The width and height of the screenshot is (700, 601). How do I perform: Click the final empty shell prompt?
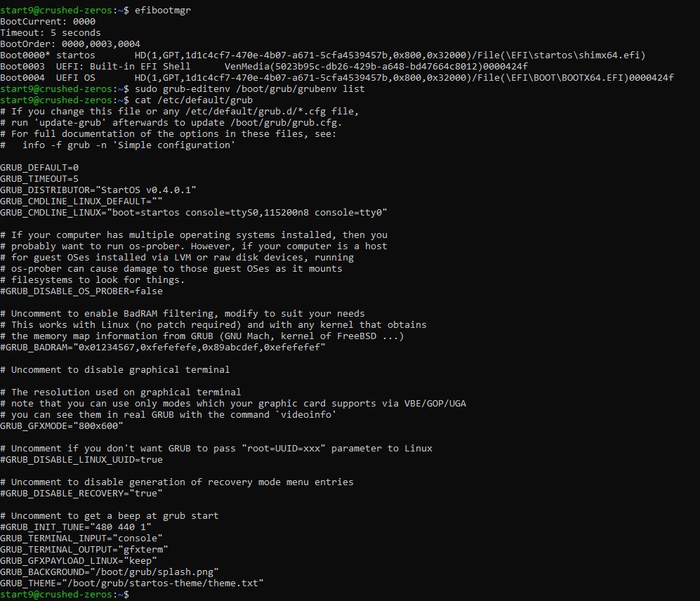pos(65,594)
